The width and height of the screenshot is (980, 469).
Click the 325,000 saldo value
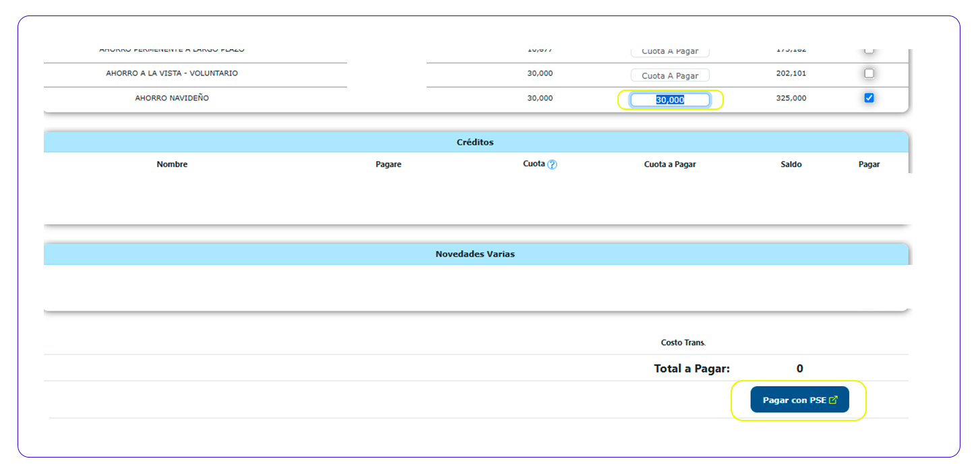[x=791, y=98]
